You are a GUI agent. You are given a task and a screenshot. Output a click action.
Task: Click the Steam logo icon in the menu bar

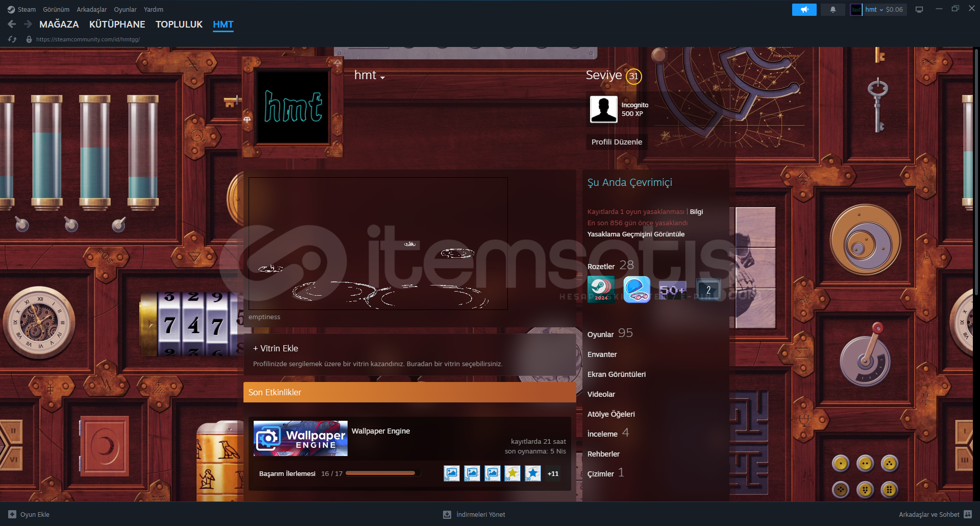tap(11, 9)
